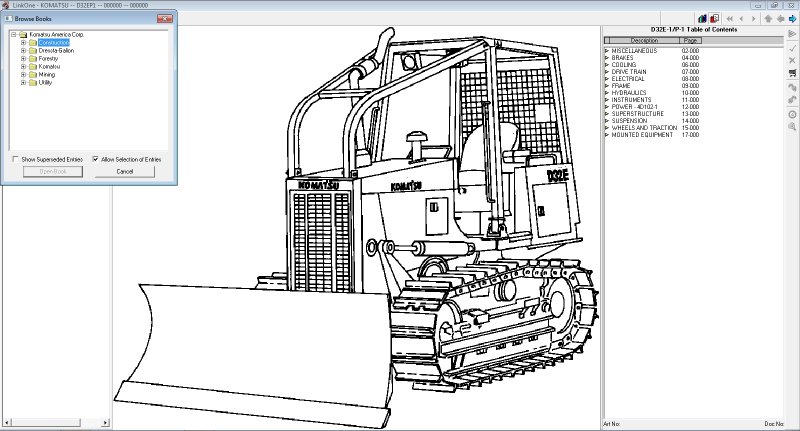Screen dimensions: 800x431
Task: Select the WHEELS AND TRACTION entry
Action: (x=644, y=128)
